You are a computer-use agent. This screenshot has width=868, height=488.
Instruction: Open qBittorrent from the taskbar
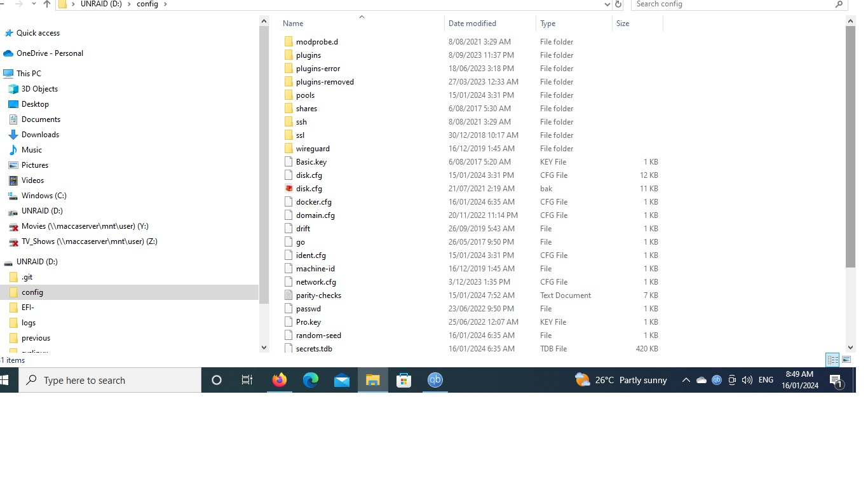[x=435, y=380]
